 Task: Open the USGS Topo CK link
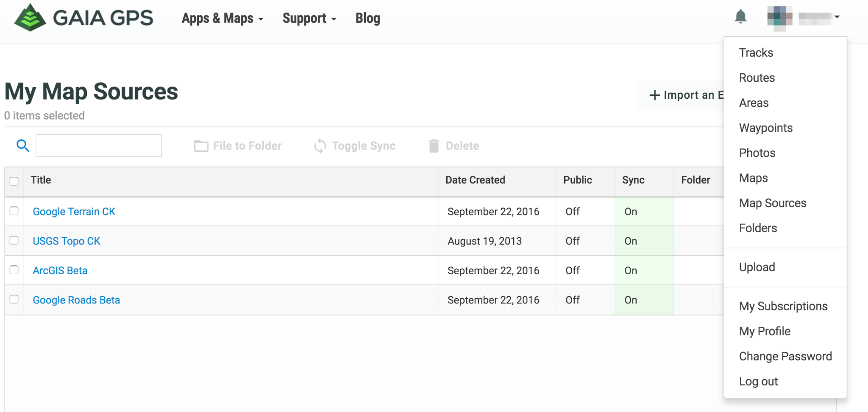67,241
